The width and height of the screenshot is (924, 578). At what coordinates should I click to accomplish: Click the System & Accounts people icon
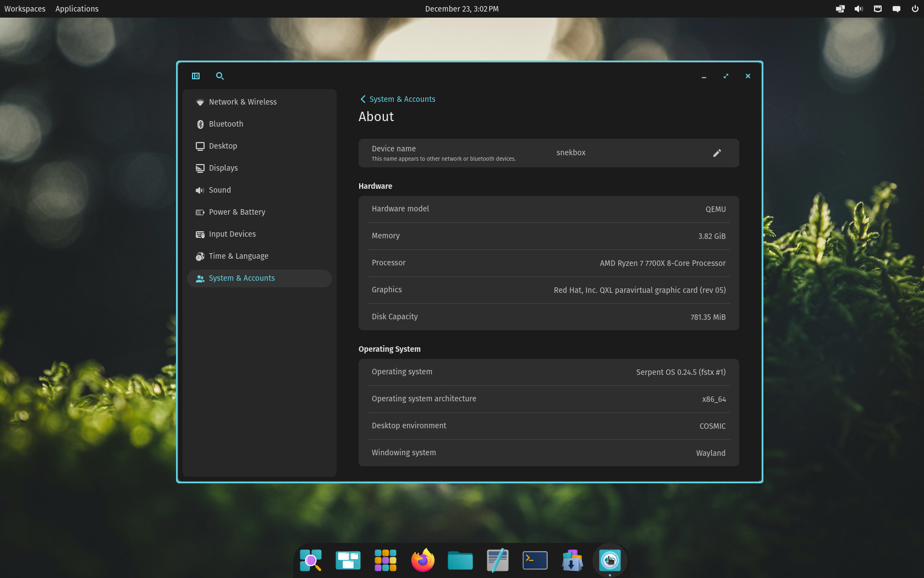200,279
